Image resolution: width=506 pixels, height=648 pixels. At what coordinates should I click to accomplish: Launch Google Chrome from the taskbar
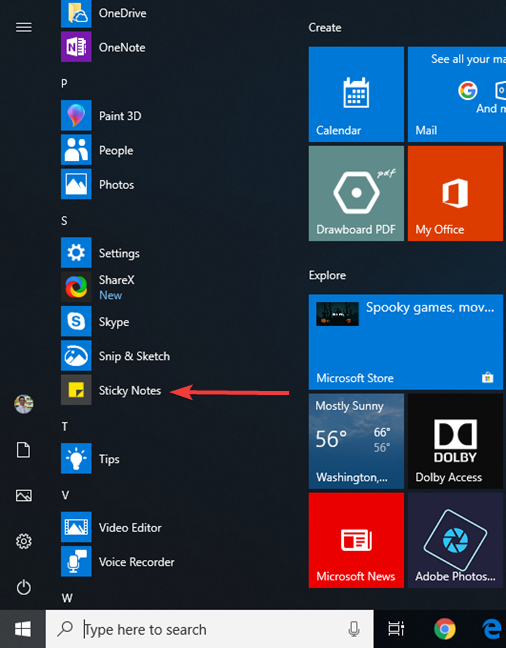point(445,629)
